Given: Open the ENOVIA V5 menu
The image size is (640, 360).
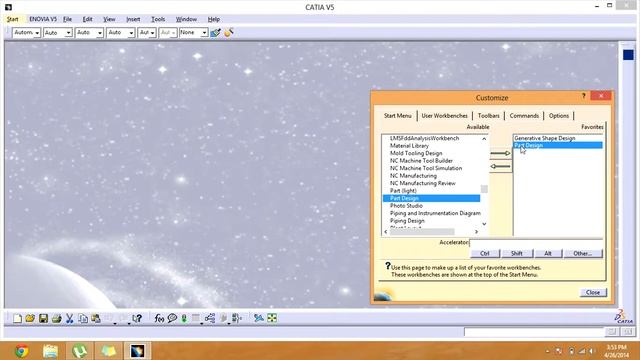Looking at the screenshot, I should point(43,19).
